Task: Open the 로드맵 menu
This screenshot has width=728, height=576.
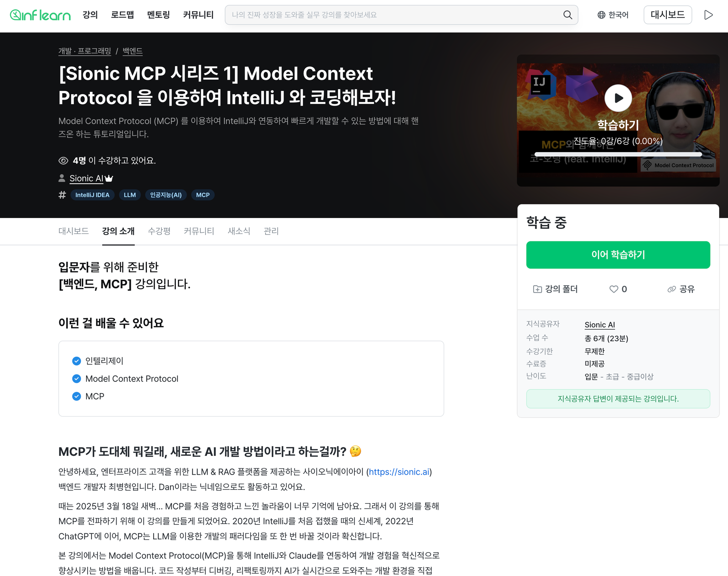Action: point(122,15)
